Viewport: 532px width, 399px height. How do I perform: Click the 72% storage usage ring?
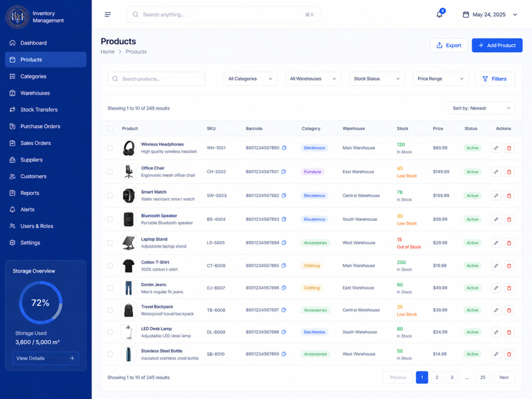(40, 302)
